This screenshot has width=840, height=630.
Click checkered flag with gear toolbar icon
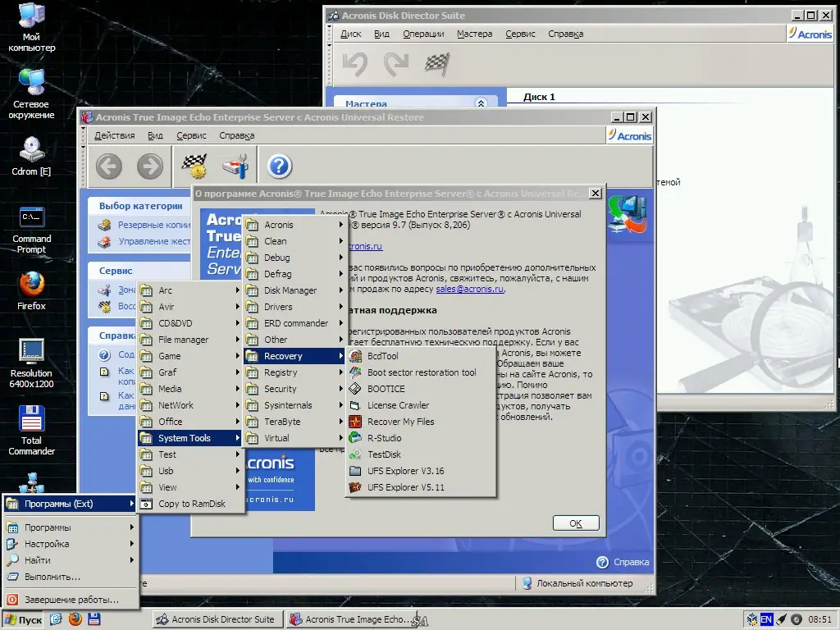click(194, 166)
